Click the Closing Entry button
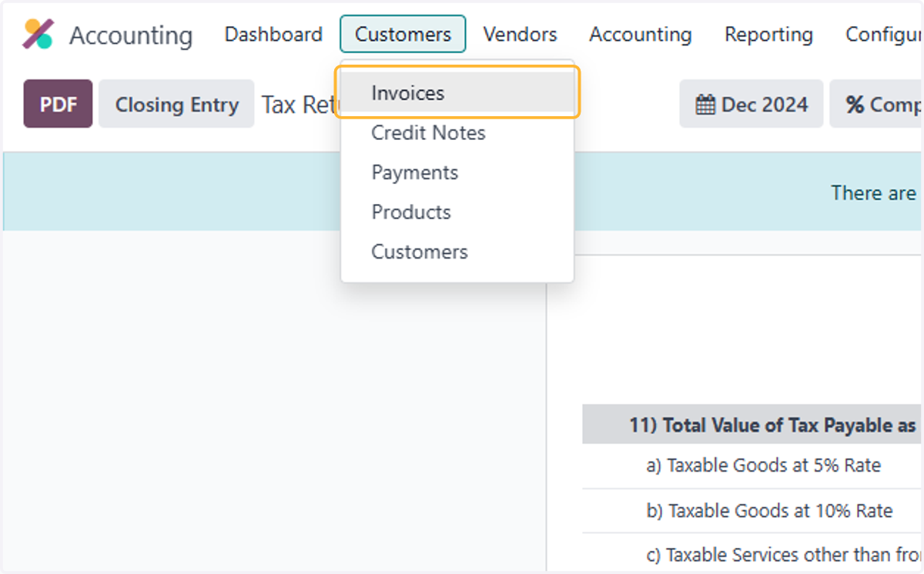 coord(176,104)
